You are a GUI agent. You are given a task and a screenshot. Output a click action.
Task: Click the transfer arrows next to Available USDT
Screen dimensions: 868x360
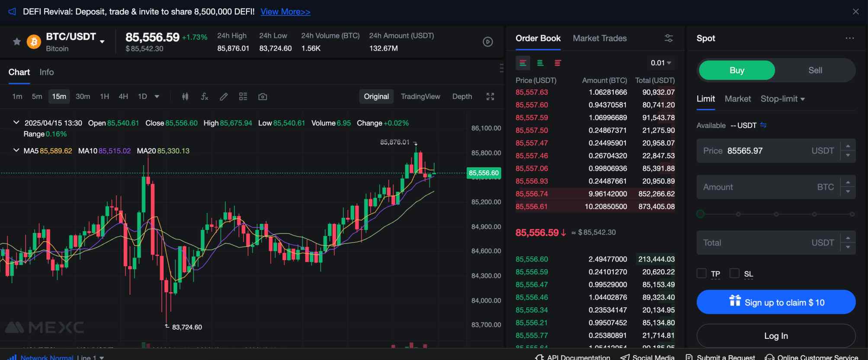tap(763, 125)
